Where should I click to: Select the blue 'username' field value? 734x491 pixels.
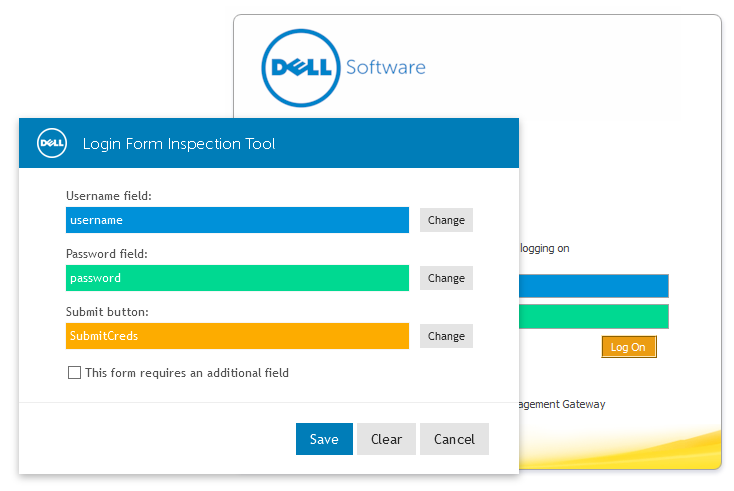[x=237, y=220]
